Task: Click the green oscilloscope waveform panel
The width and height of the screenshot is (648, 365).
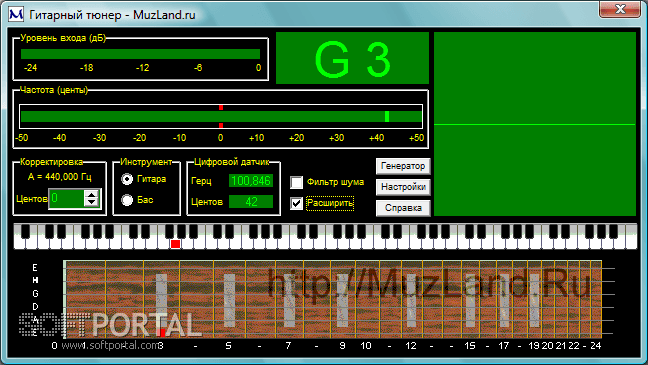Action: coord(535,124)
